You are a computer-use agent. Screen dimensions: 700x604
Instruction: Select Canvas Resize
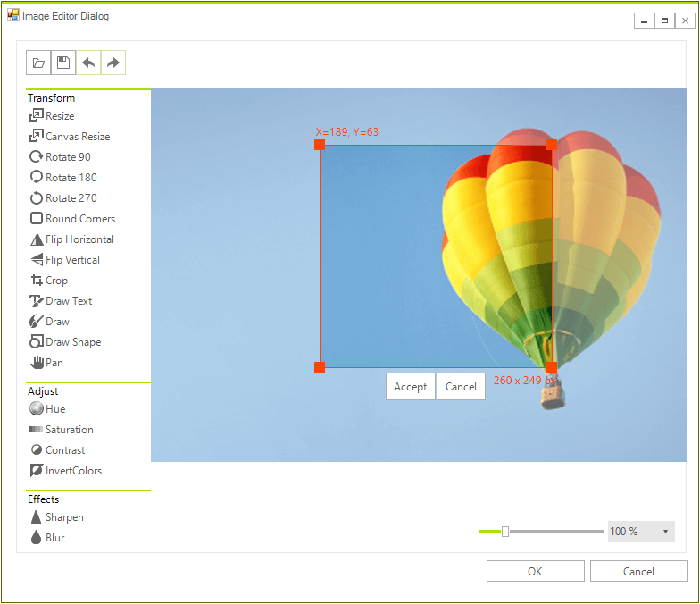click(70, 137)
